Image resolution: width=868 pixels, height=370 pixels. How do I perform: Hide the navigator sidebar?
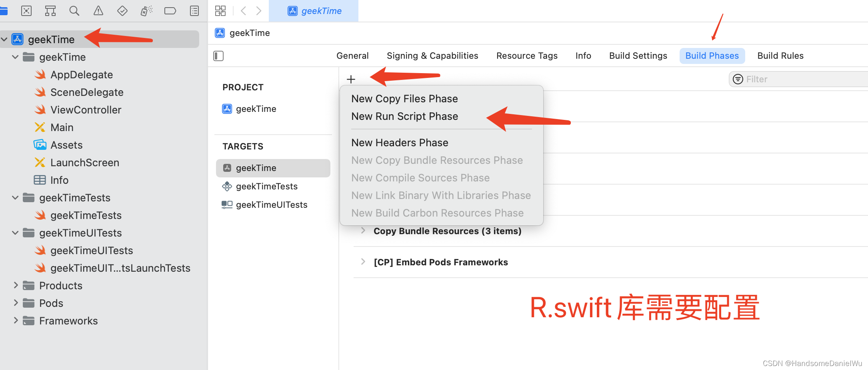(x=218, y=56)
